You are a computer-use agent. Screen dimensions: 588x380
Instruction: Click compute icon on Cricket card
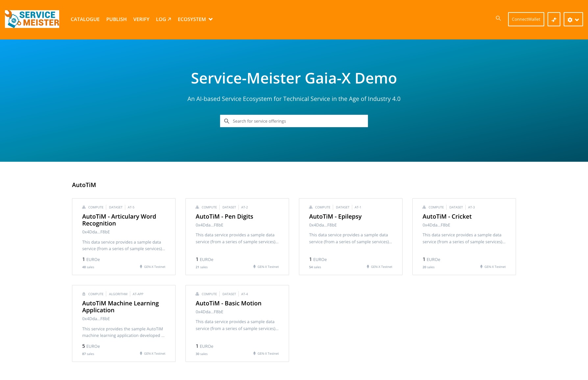(x=424, y=207)
